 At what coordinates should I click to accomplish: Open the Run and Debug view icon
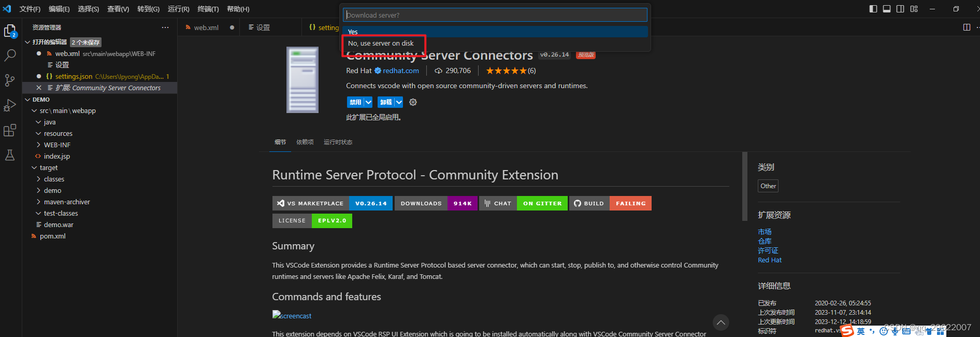pyautogui.click(x=10, y=105)
